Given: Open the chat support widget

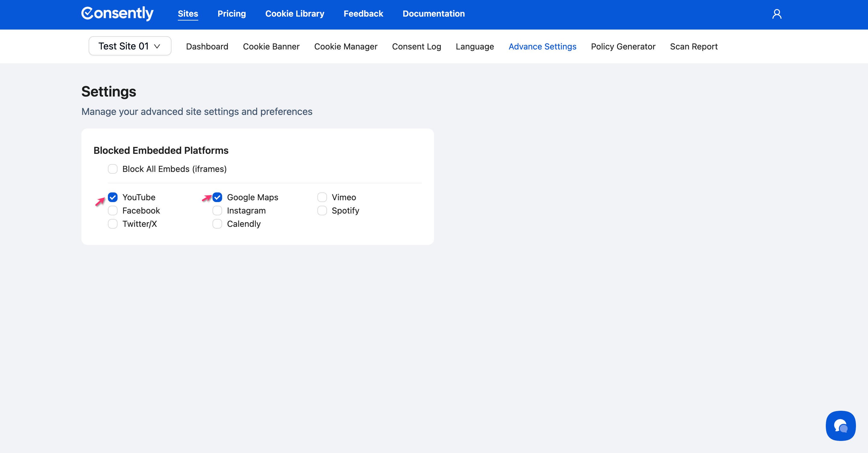Looking at the screenshot, I should (840, 426).
